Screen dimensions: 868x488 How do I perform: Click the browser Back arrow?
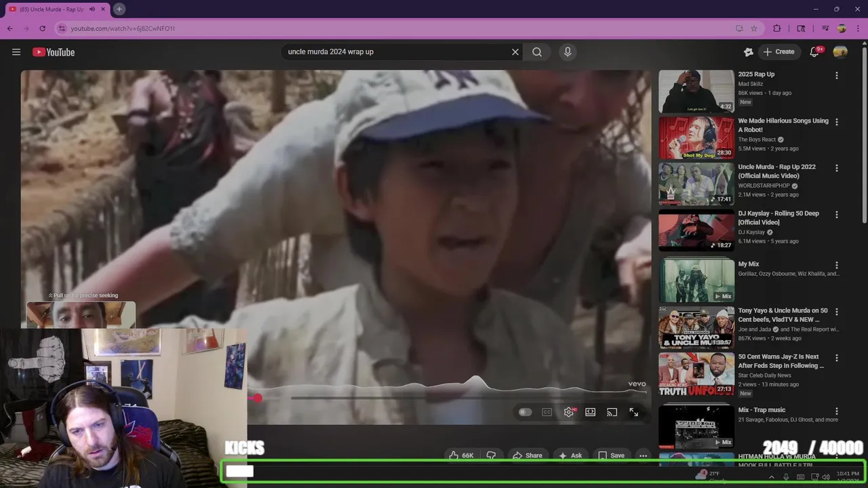point(10,28)
